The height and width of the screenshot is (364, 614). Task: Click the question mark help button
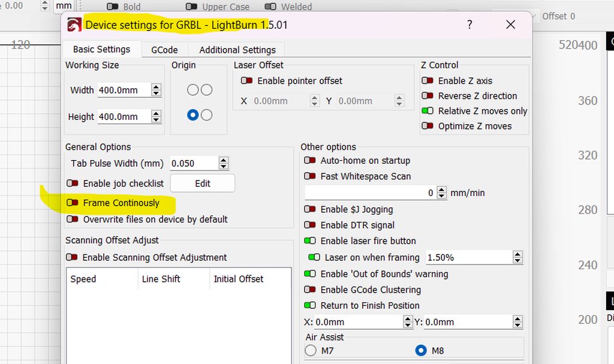click(469, 25)
